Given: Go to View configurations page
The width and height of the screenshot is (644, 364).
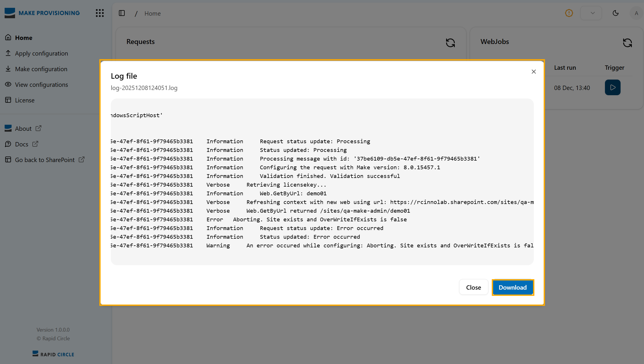Looking at the screenshot, I should [41, 84].
